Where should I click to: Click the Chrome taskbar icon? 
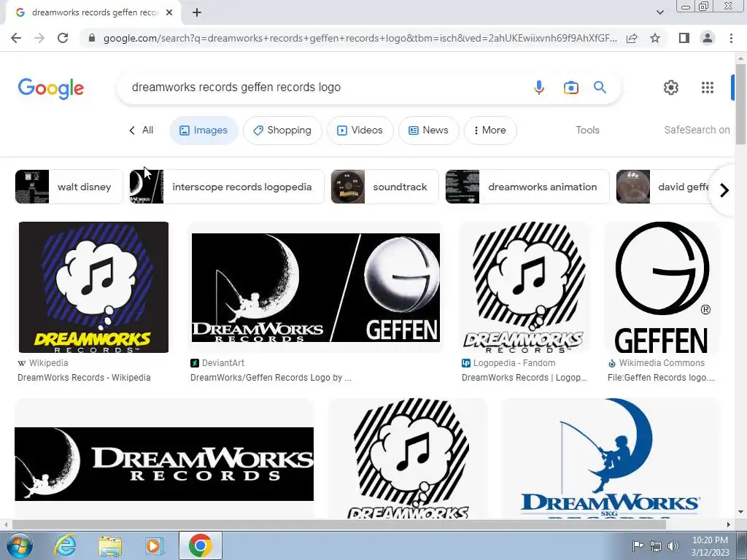click(x=200, y=545)
